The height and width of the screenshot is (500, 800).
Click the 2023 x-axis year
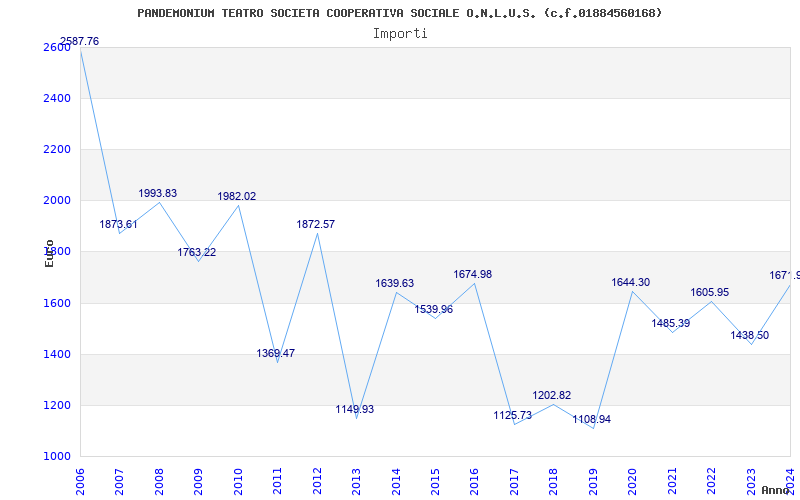(752, 481)
